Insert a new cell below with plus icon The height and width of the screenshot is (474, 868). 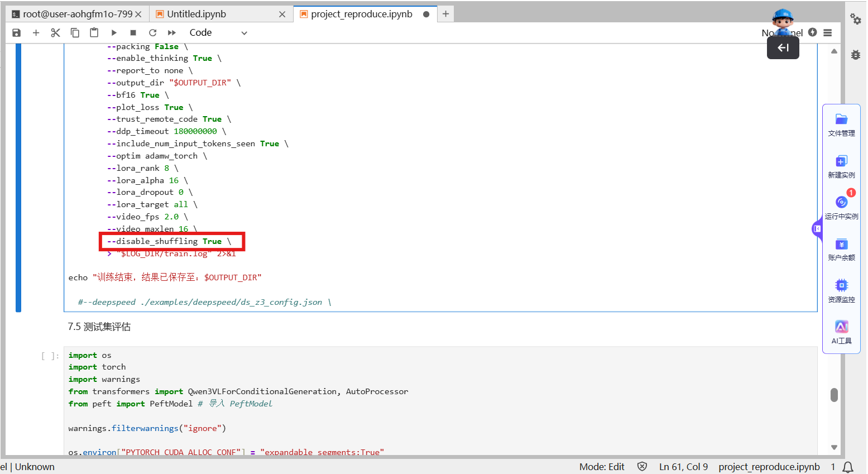coord(36,33)
